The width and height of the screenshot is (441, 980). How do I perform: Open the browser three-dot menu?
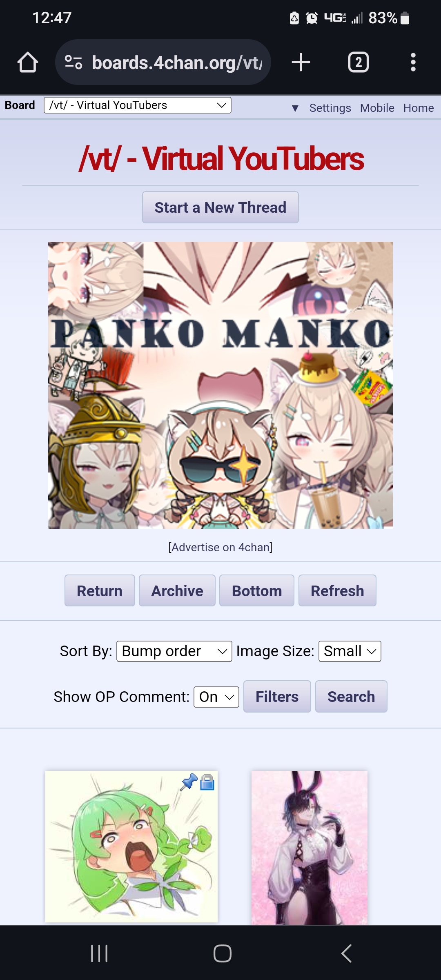click(413, 62)
